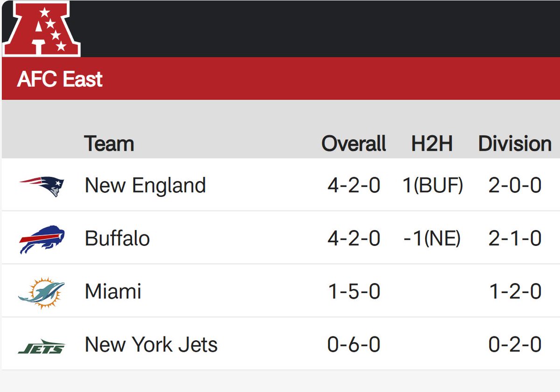This screenshot has width=560, height=392.
Task: Select the New England Patriots logo
Action: click(42, 186)
